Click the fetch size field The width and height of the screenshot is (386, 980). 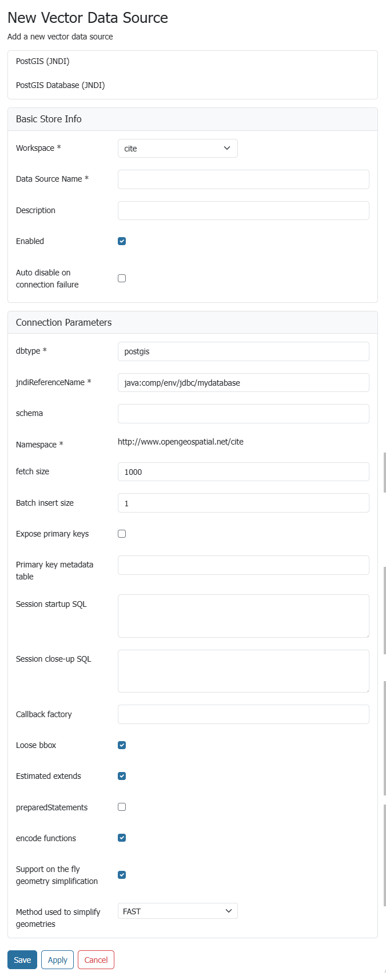point(243,472)
